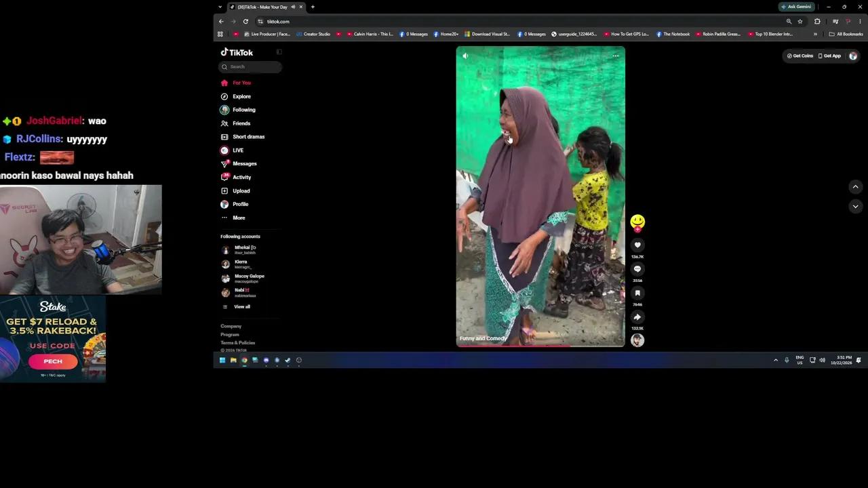
Task: Click the Get App button
Action: pyautogui.click(x=829, y=56)
